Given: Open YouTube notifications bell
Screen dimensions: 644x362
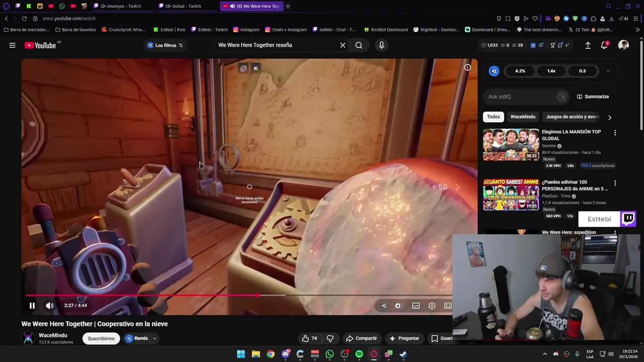Looking at the screenshot, I should [604, 45].
